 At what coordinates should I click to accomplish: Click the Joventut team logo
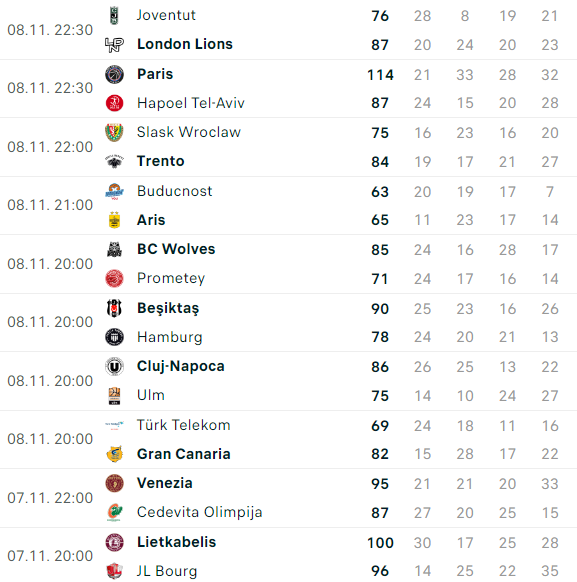pos(114,16)
